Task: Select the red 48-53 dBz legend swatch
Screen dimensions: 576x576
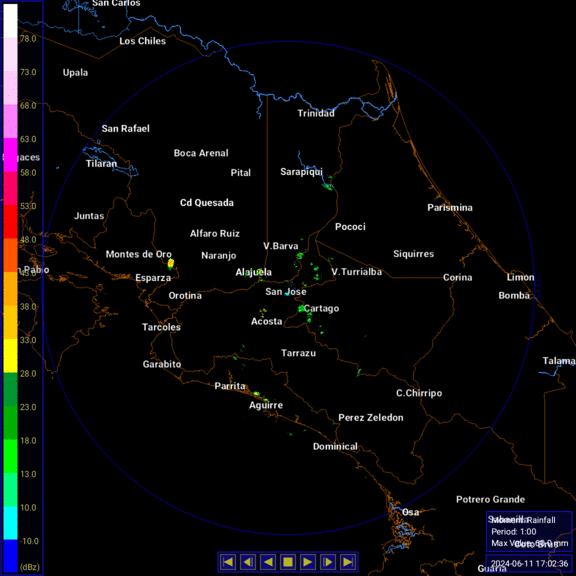Action: click(10, 222)
